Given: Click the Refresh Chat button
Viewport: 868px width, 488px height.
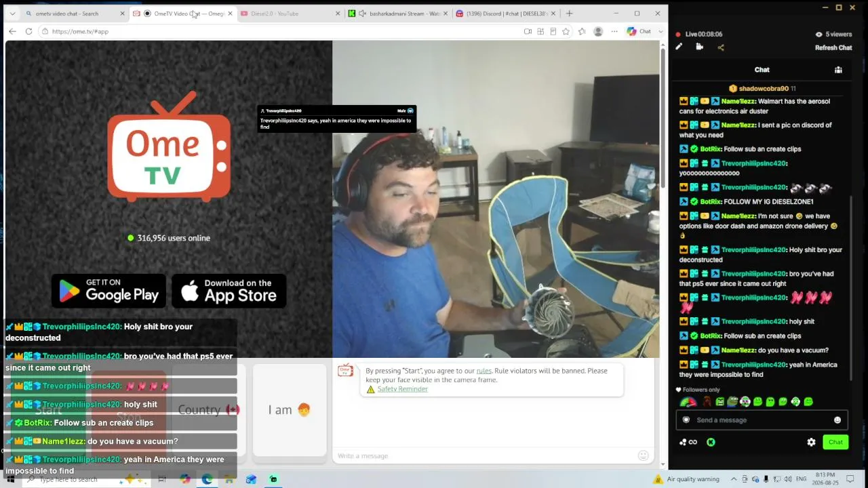Looking at the screenshot, I should (833, 47).
